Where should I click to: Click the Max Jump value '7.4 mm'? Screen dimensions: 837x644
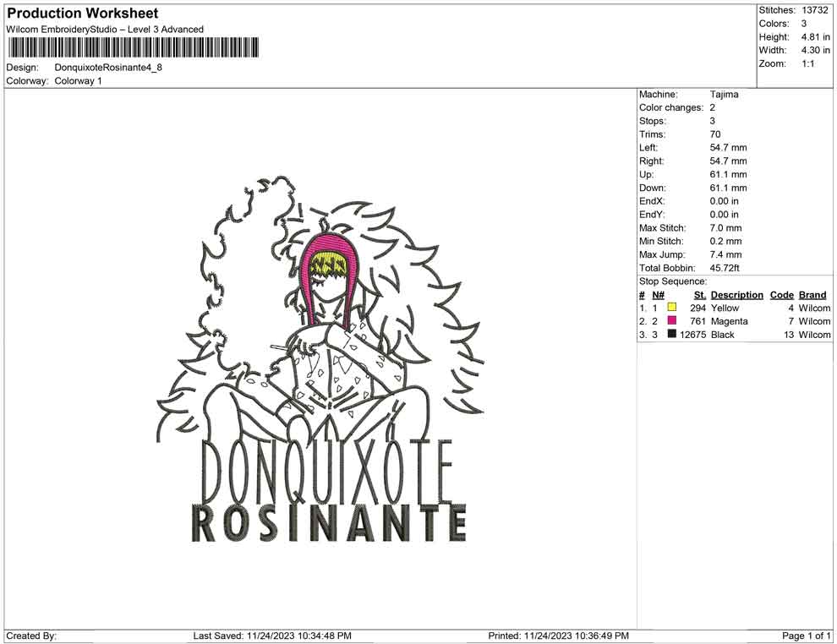(x=726, y=254)
